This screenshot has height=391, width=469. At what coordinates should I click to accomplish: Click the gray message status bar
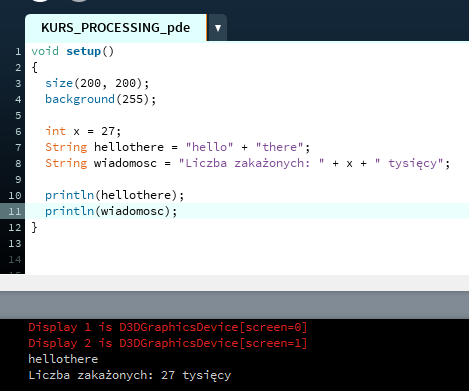pyautogui.click(x=234, y=305)
